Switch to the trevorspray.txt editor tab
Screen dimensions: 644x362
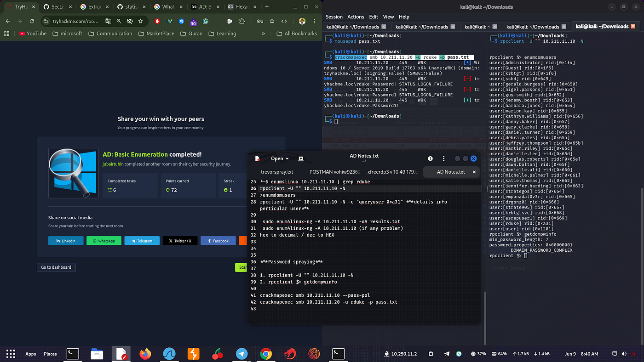277,172
